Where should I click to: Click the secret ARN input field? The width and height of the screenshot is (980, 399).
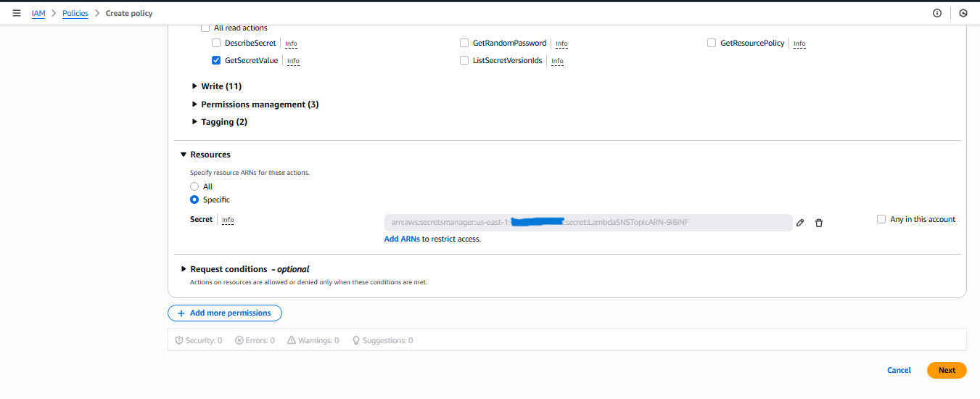pos(588,222)
